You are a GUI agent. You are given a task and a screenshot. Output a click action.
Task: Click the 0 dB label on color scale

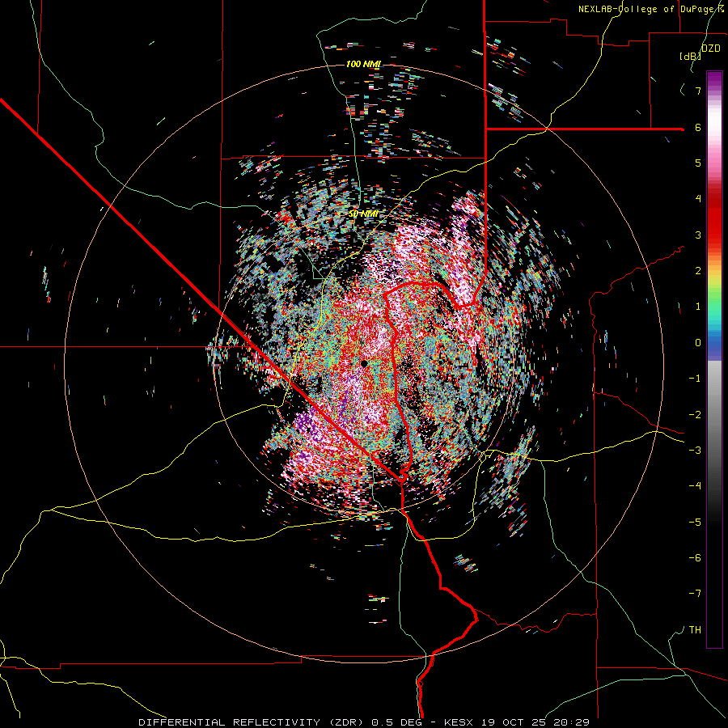point(698,343)
